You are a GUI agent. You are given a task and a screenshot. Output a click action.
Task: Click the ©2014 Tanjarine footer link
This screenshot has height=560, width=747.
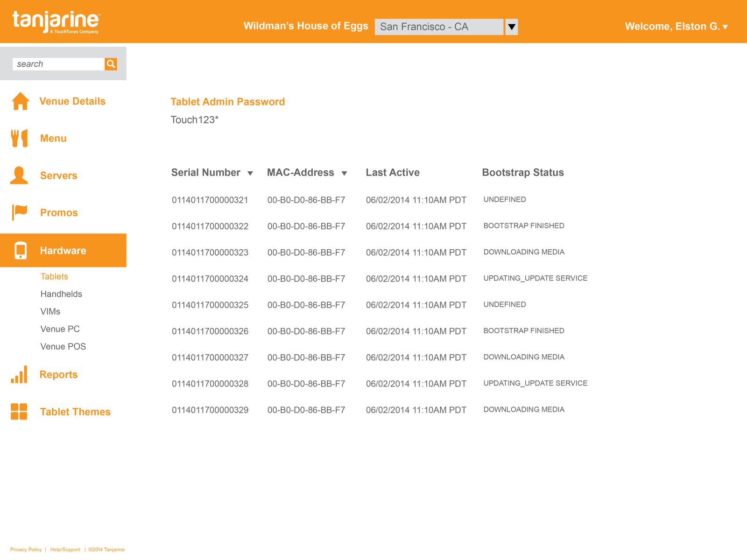click(x=106, y=549)
